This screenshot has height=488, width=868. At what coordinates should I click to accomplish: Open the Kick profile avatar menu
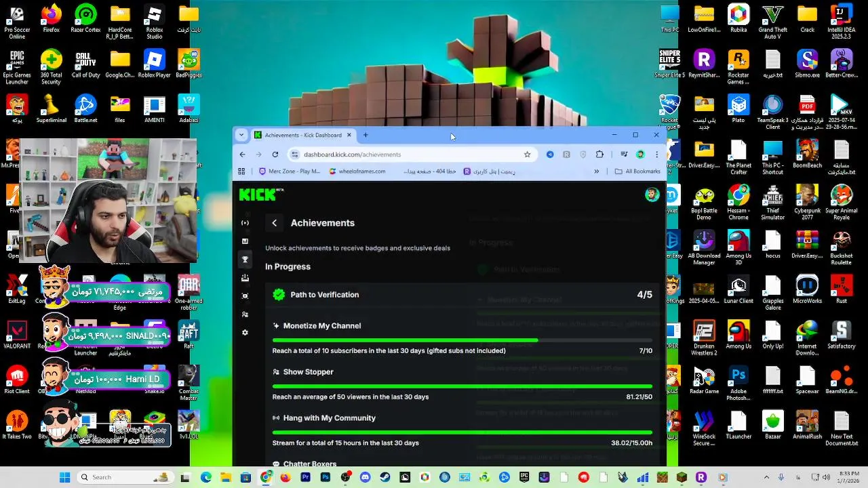pos(652,195)
